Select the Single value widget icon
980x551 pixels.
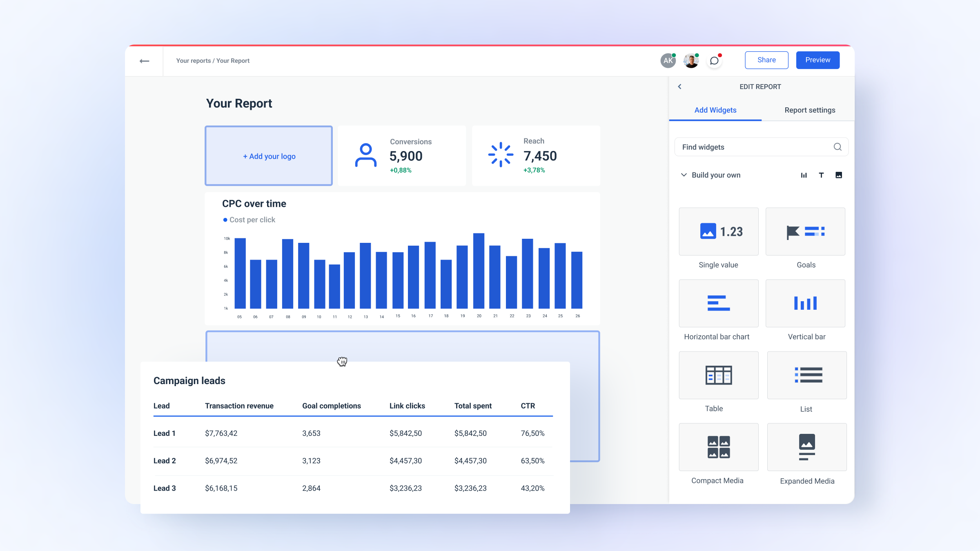(719, 231)
